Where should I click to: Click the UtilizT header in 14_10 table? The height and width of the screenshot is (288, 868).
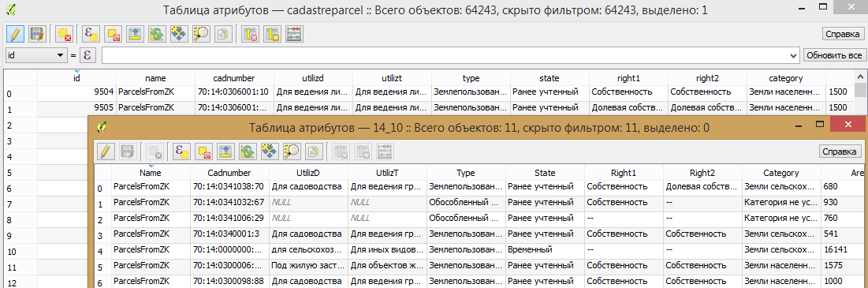(387, 173)
